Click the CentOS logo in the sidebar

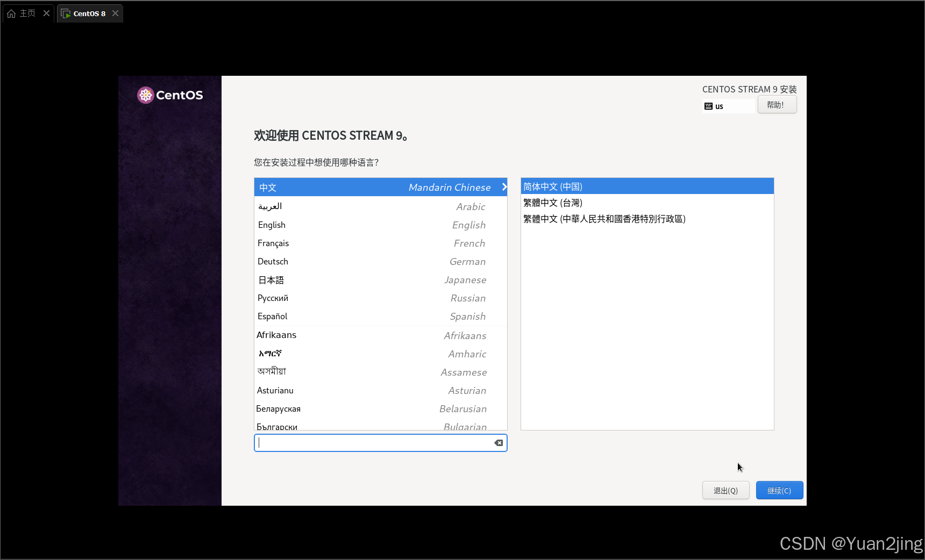click(170, 95)
